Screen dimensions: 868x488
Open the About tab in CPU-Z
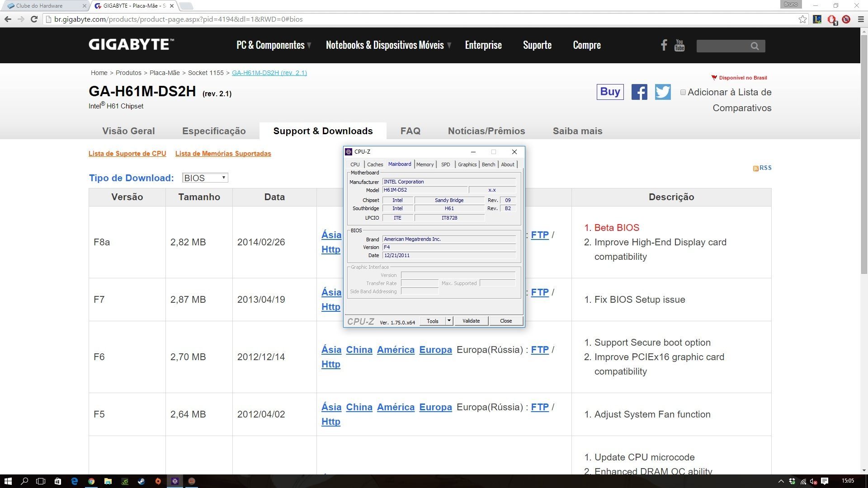point(508,164)
